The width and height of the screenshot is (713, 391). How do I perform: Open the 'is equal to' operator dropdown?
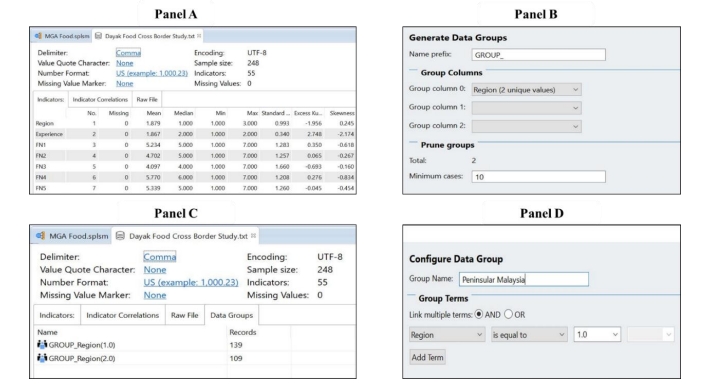(x=529, y=335)
